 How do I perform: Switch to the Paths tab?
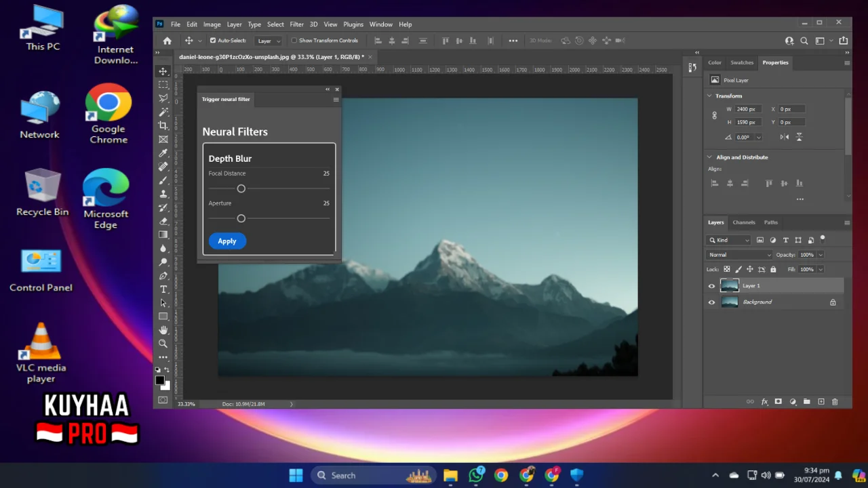pyautogui.click(x=771, y=222)
